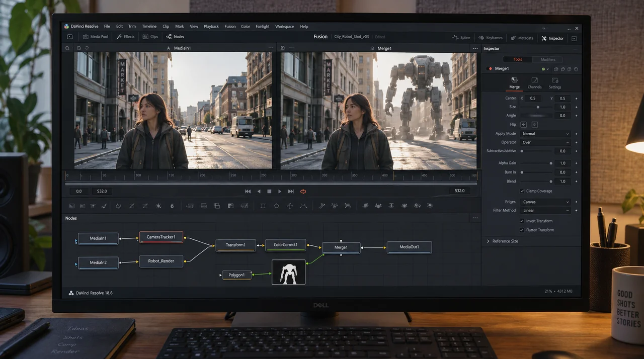
Task: Open the Color menu
Action: [246, 26]
